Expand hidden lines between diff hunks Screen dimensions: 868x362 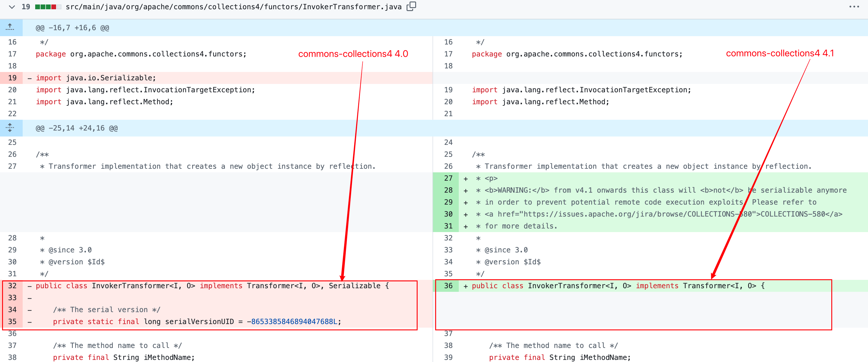[x=10, y=128]
